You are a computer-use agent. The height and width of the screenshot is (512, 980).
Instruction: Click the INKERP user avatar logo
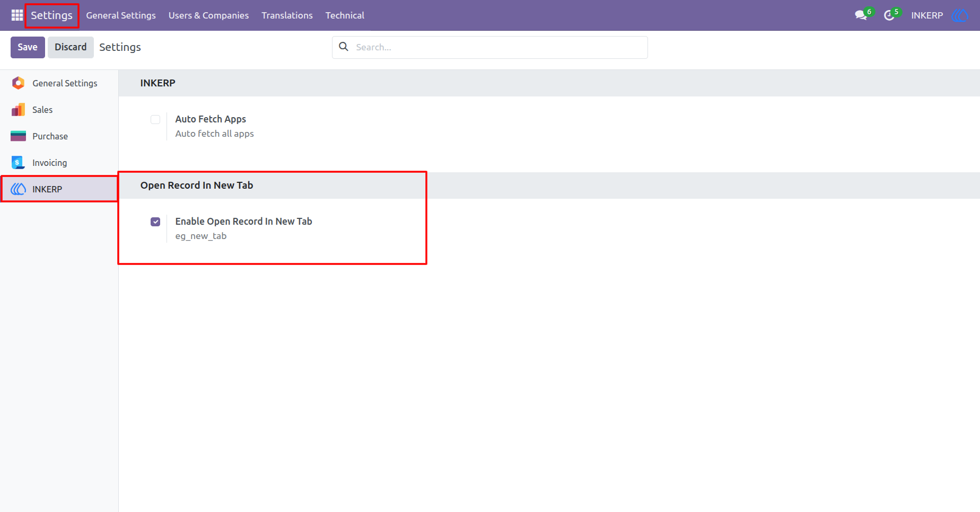[960, 15]
